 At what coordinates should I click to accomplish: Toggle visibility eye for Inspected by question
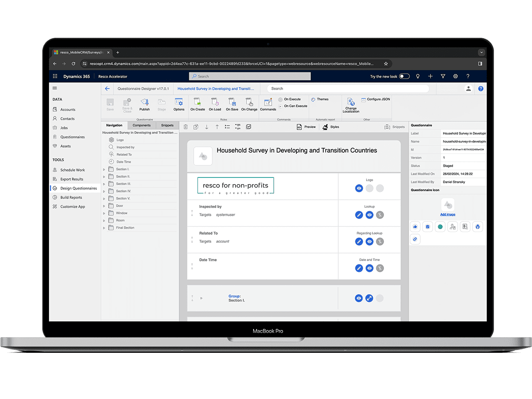369,215
